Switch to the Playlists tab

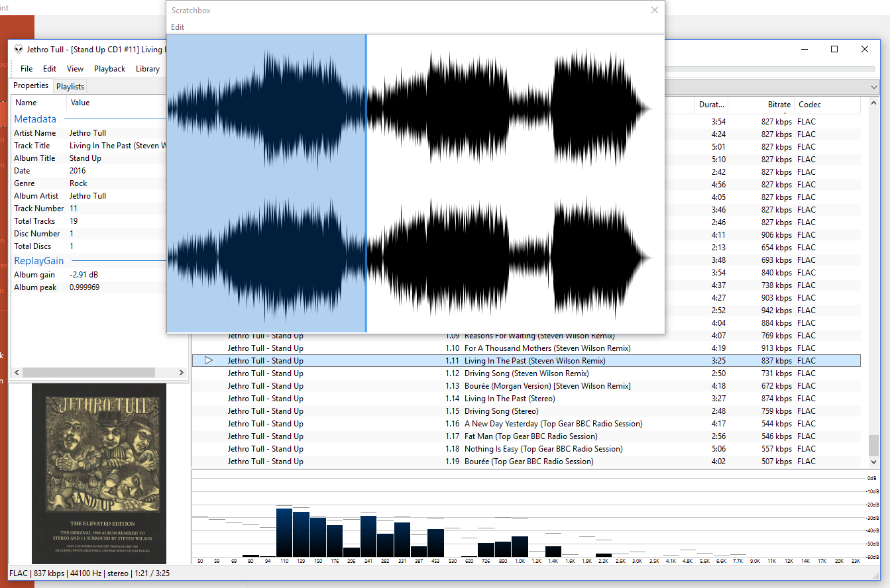(x=70, y=86)
